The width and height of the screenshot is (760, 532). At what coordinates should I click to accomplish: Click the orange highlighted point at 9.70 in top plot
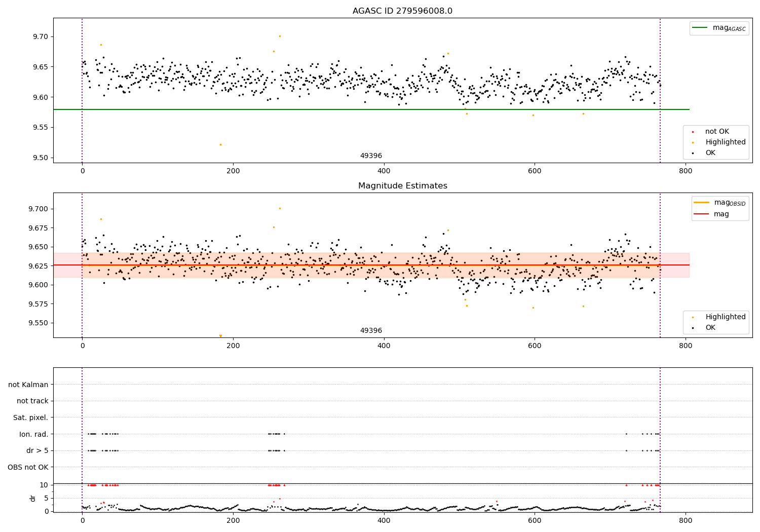[x=280, y=36]
